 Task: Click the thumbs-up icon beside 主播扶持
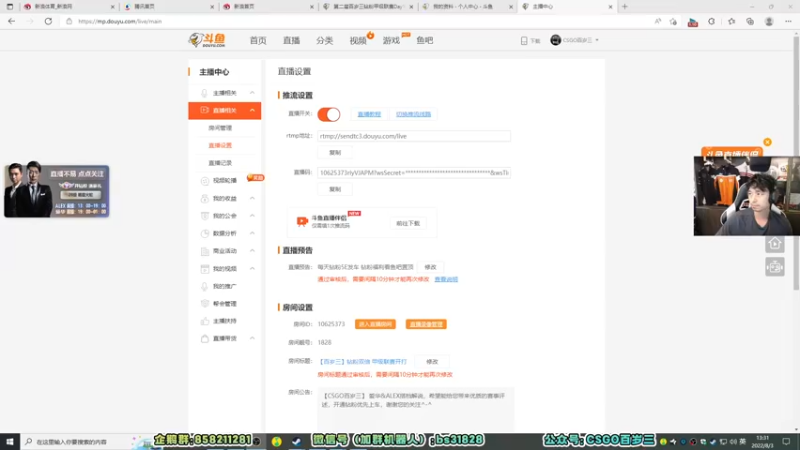coord(205,321)
